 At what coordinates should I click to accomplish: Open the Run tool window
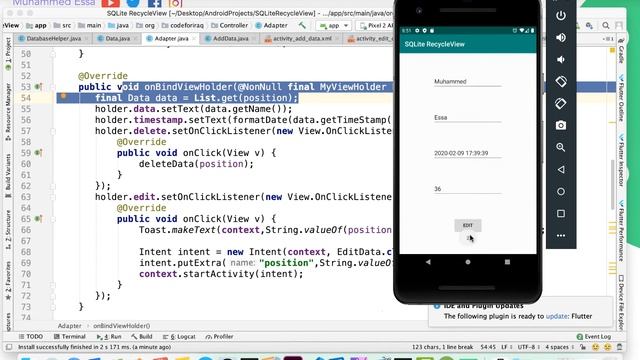tap(109, 336)
